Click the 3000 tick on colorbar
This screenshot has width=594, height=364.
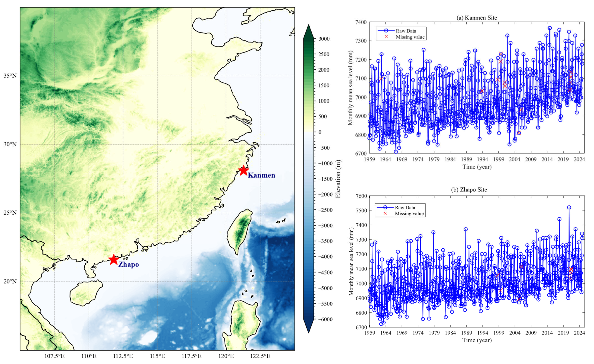(324, 39)
